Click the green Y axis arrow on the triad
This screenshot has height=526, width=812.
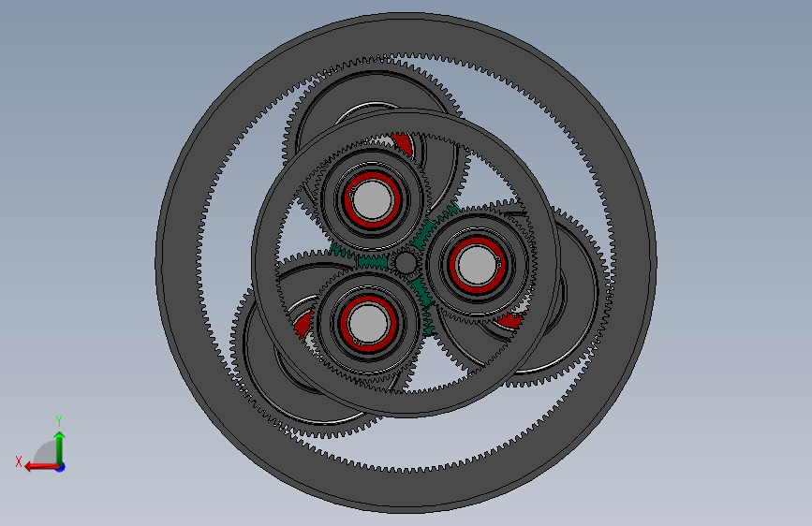click(60, 447)
